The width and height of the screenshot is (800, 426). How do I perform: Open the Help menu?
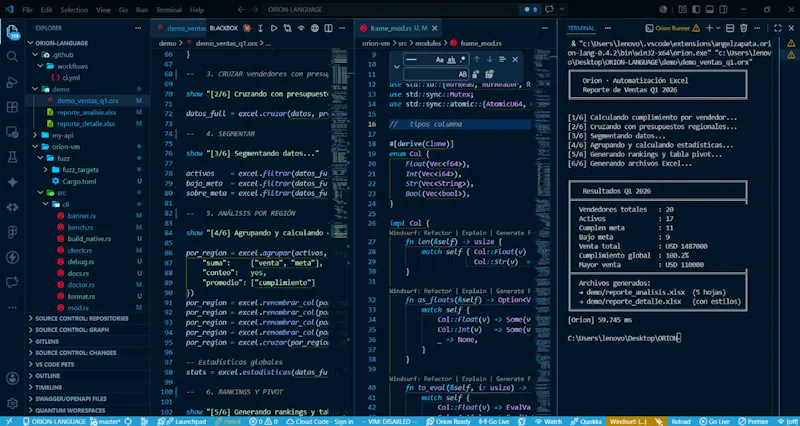(x=196, y=10)
